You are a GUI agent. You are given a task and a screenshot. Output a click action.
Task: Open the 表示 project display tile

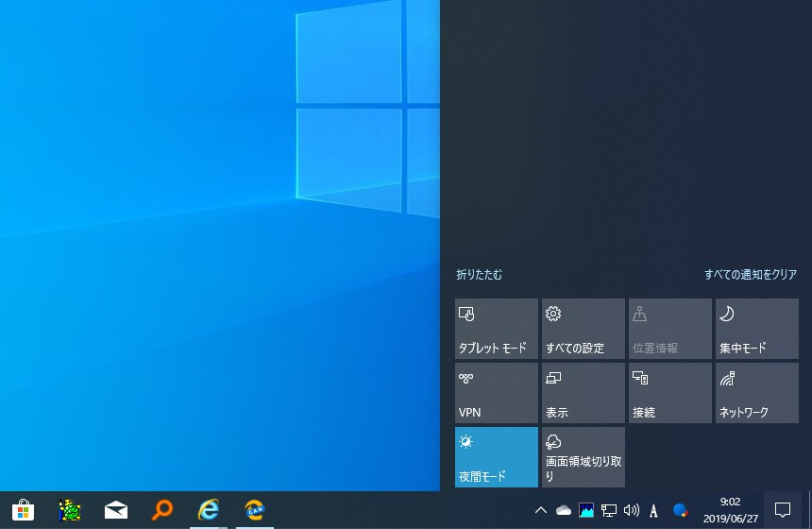pyautogui.click(x=584, y=393)
